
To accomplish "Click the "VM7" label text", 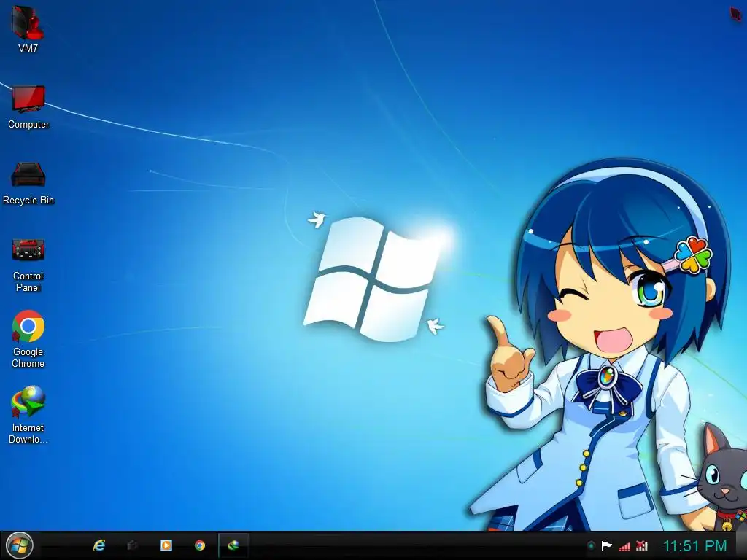I will [x=28, y=48].
